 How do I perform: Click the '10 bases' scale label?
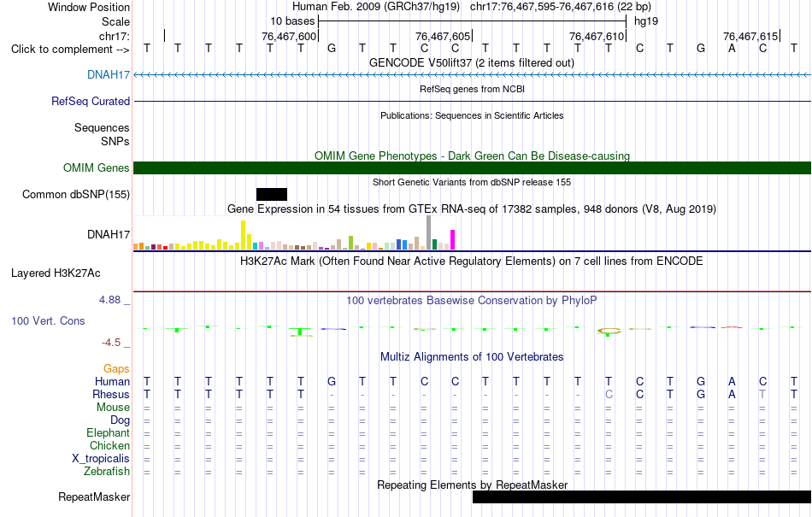point(292,21)
